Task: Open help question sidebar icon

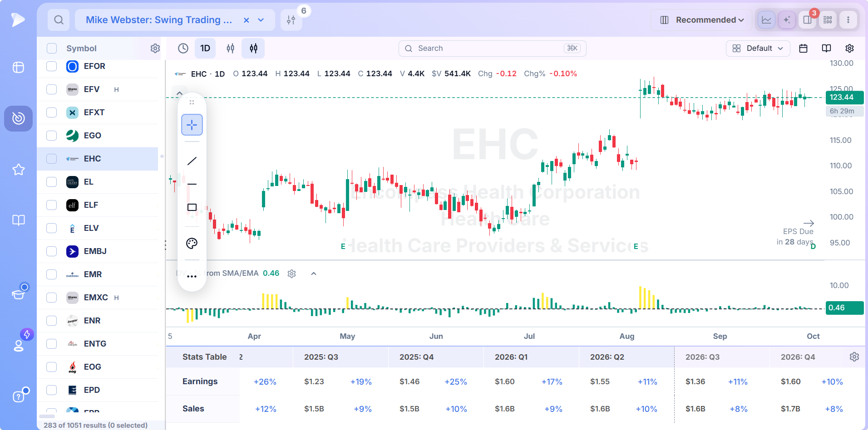Action: coord(19,396)
